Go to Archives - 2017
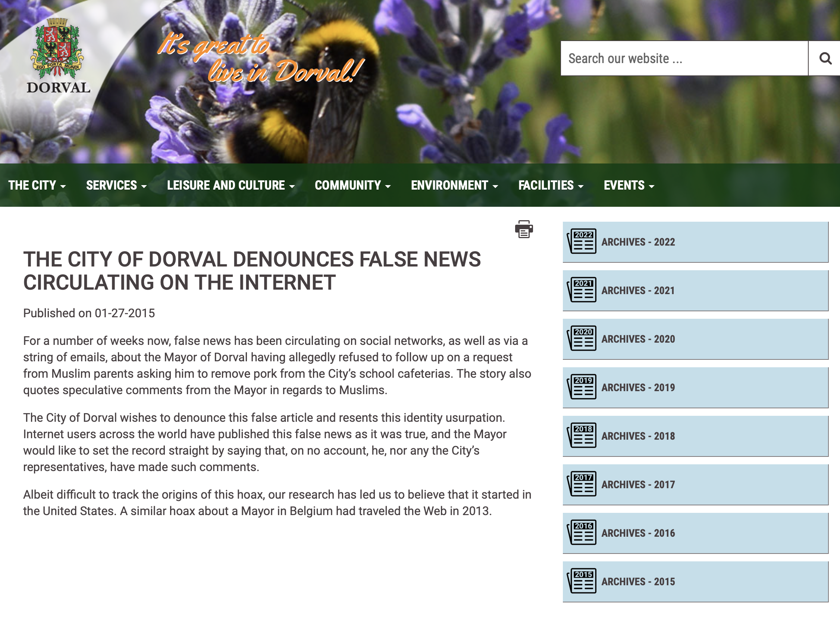 (696, 484)
